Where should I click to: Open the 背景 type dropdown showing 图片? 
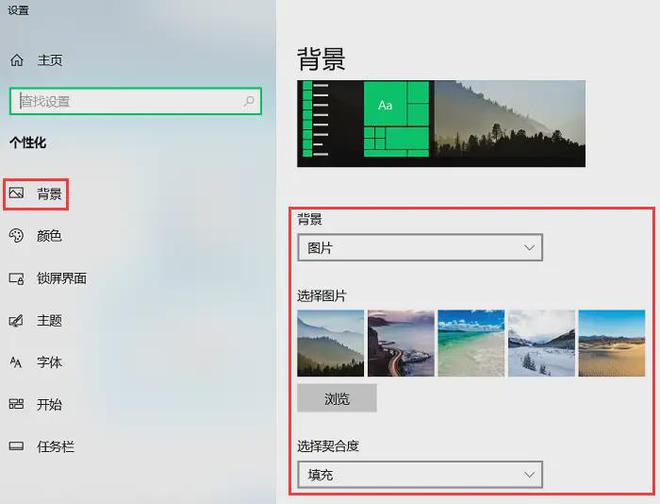[x=420, y=247]
